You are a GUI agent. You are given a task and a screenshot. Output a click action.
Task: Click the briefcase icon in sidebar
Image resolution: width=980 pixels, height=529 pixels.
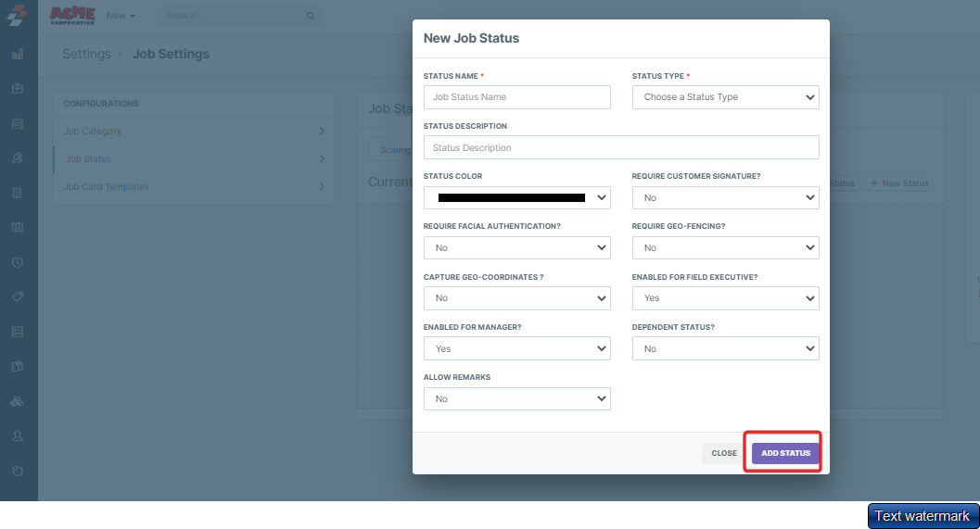(18, 89)
